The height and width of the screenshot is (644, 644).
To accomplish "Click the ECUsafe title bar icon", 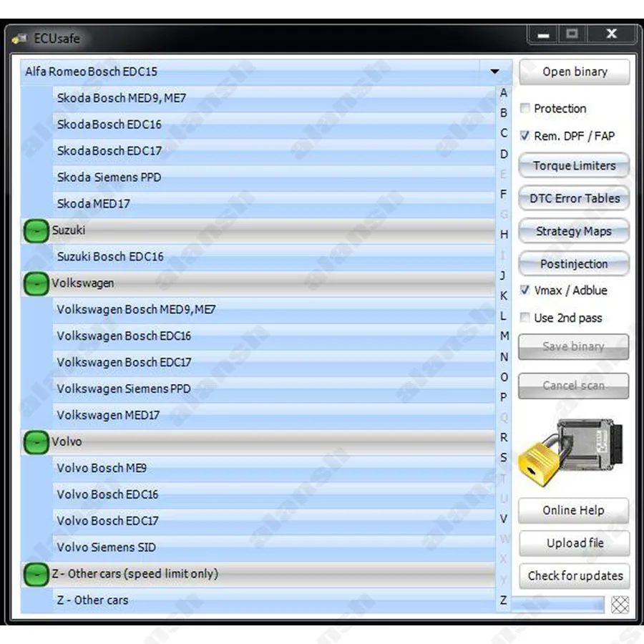I will pyautogui.click(x=19, y=39).
